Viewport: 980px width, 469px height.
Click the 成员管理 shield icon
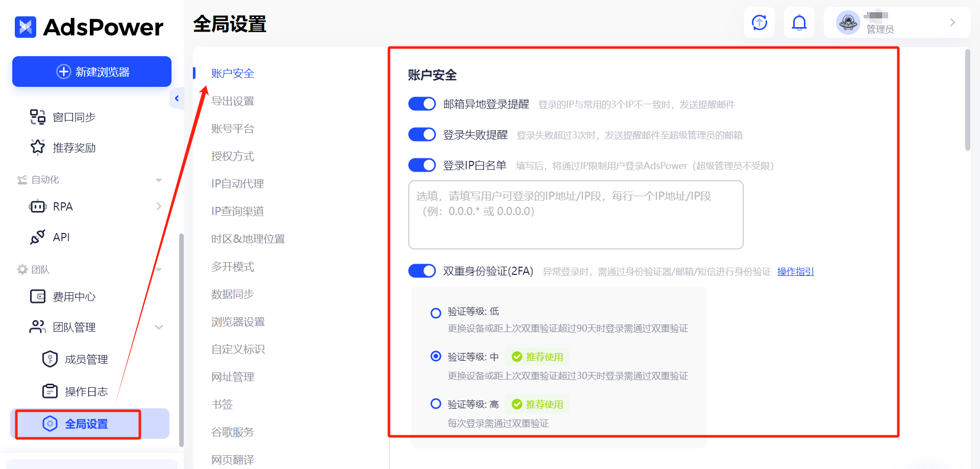tap(50, 359)
